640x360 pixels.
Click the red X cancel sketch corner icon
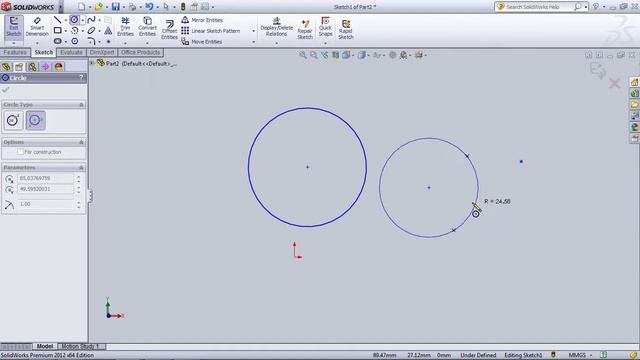(615, 84)
